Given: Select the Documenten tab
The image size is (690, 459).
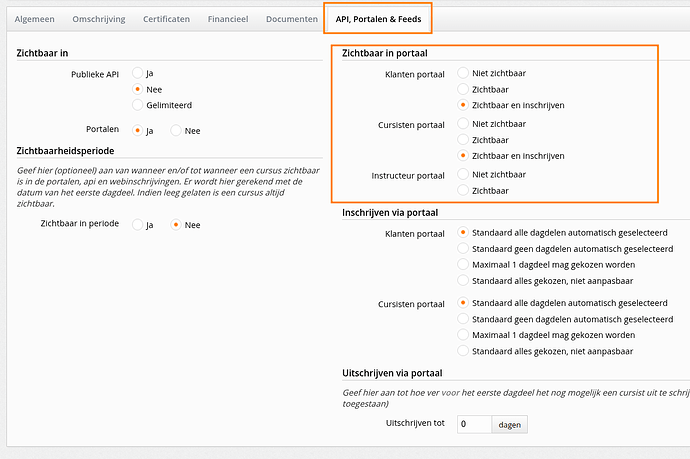Looking at the screenshot, I should pyautogui.click(x=292, y=19).
